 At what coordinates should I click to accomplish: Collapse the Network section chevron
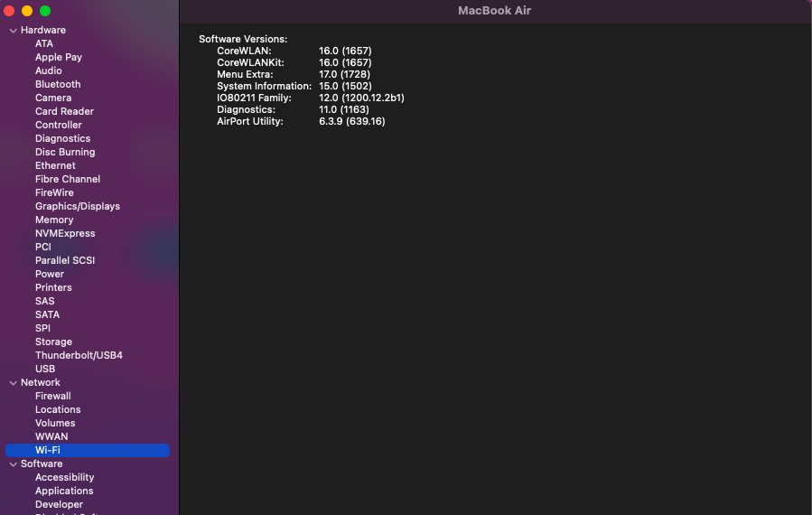pyautogui.click(x=13, y=383)
